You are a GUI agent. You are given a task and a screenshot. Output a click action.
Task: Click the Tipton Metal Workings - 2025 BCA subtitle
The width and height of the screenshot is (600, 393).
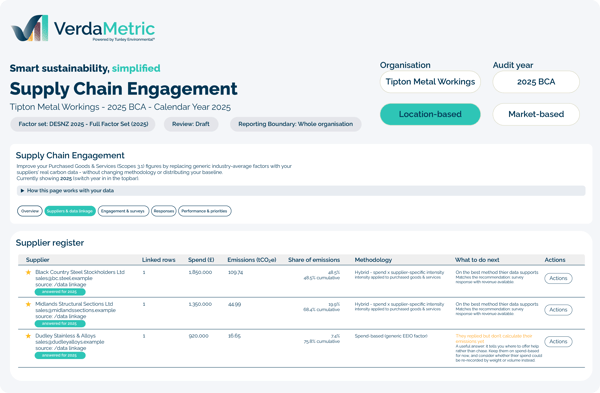120,107
